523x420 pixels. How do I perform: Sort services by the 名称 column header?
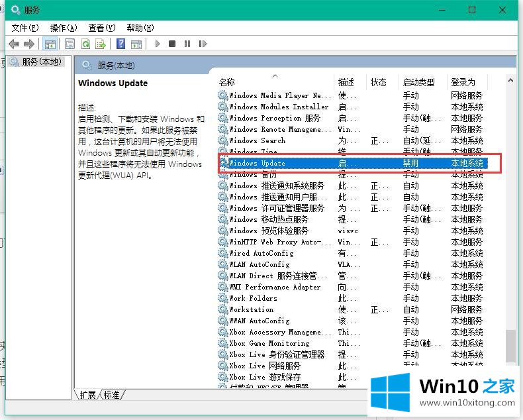[x=227, y=82]
